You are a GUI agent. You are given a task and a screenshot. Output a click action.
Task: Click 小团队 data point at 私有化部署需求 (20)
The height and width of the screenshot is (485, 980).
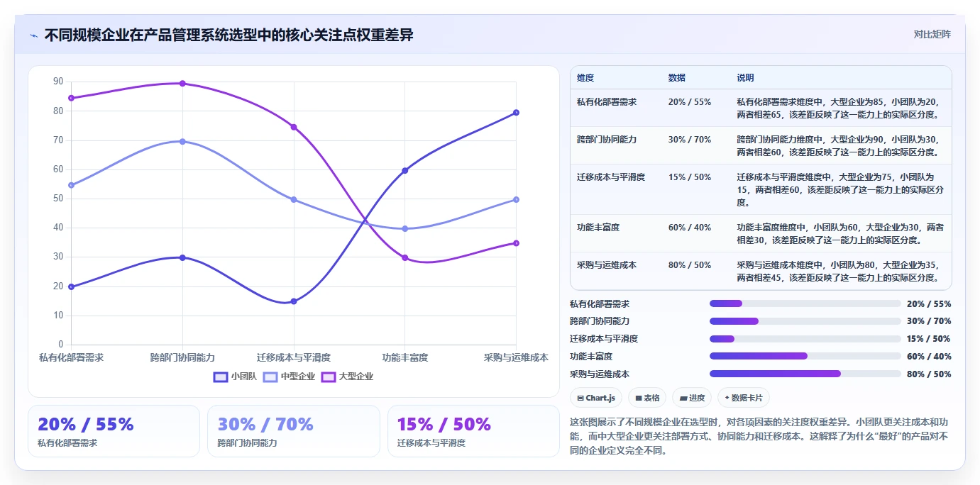pos(71,286)
